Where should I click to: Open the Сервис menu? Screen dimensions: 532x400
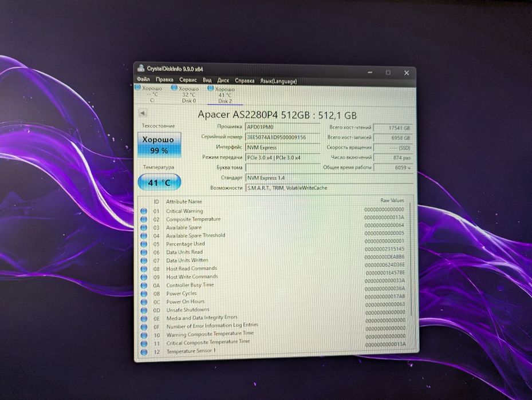point(188,80)
